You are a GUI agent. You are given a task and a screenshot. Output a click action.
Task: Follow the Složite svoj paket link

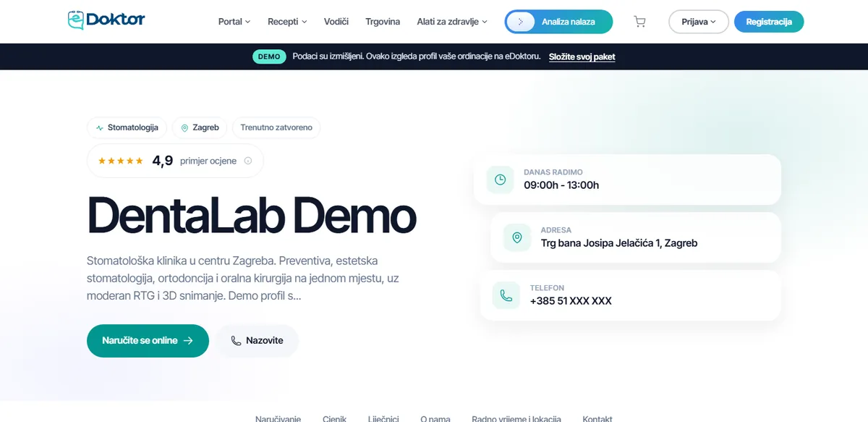point(582,56)
